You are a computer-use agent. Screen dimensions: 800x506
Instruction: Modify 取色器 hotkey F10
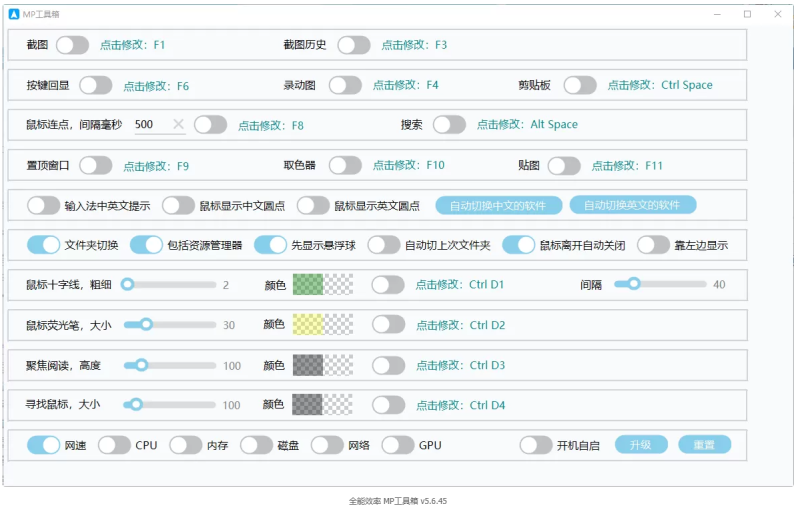409,165
